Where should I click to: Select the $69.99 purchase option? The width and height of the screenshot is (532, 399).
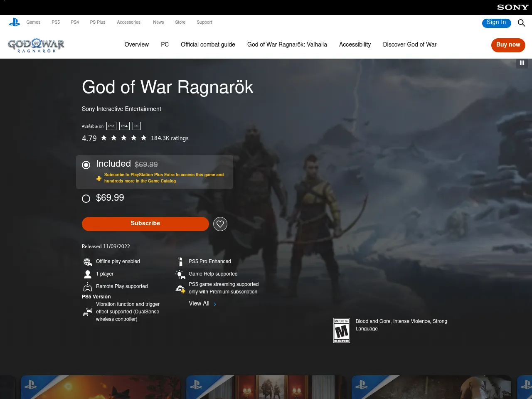(86, 198)
